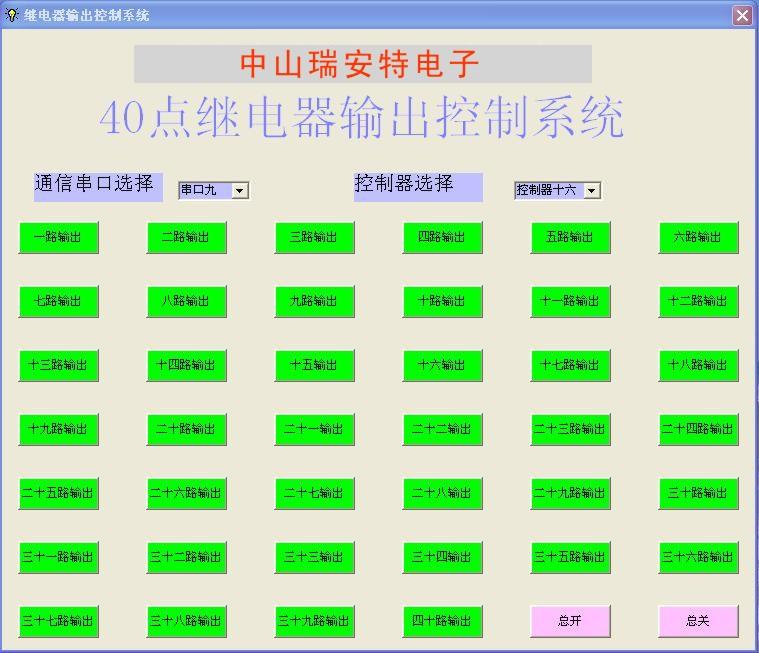Viewport: 759px width, 653px height.
Task: Click the 二十一输出 button
Action: [315, 429]
